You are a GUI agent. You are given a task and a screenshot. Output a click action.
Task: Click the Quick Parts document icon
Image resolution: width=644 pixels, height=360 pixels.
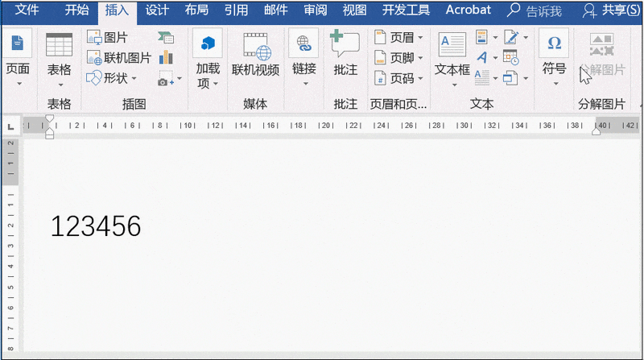[481, 37]
